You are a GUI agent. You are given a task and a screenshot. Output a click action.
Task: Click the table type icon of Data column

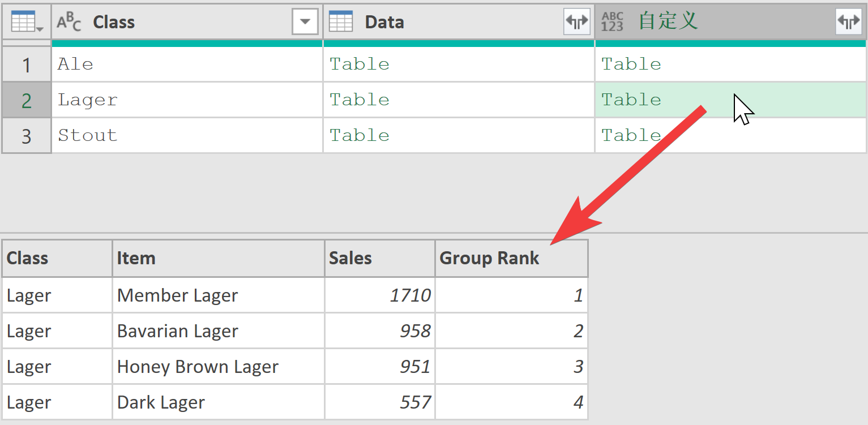341,22
